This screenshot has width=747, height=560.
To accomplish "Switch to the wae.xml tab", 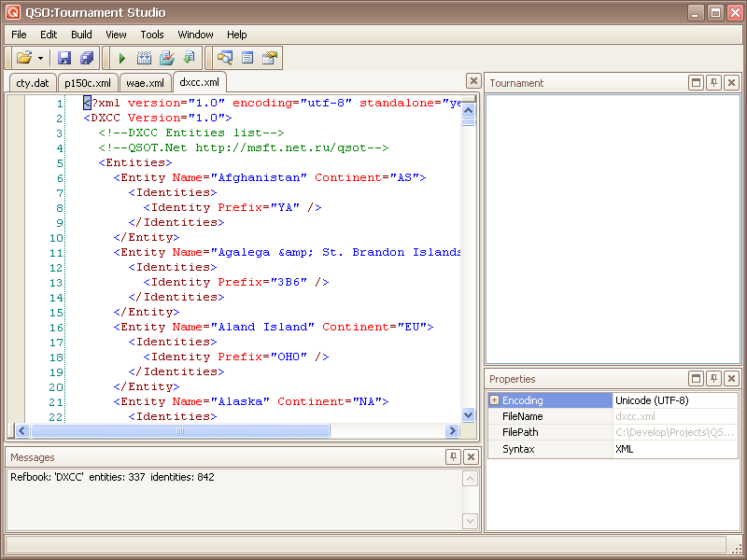I will (x=145, y=83).
